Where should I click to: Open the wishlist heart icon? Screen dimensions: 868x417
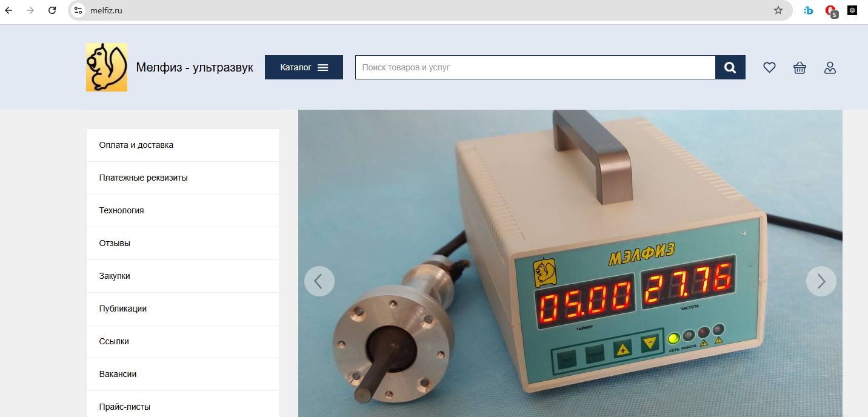(x=769, y=67)
